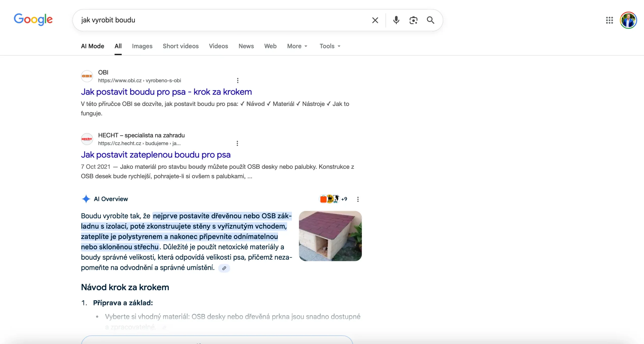Image resolution: width=644 pixels, height=344 pixels.
Task: Run the search with the magnifier icon
Action: tap(430, 20)
